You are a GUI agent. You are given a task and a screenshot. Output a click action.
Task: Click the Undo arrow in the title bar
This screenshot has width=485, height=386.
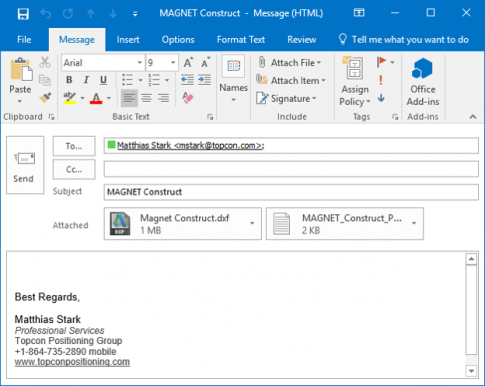tap(46, 14)
